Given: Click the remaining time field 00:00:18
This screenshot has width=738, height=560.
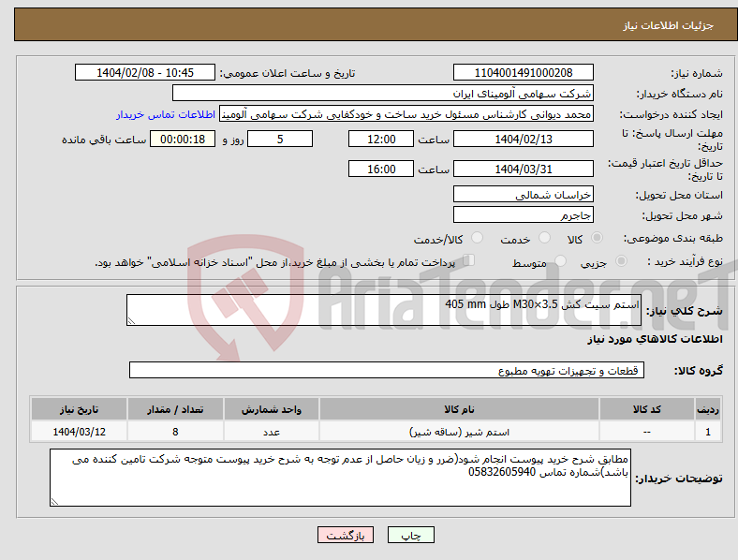Looking at the screenshot, I should pos(183,139).
